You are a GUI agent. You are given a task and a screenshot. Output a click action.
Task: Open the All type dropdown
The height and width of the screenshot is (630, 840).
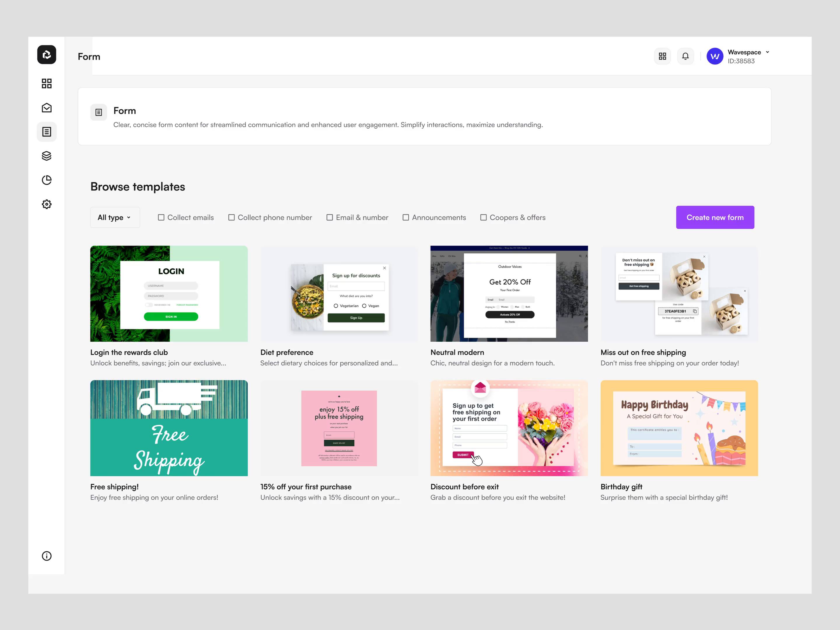(115, 217)
